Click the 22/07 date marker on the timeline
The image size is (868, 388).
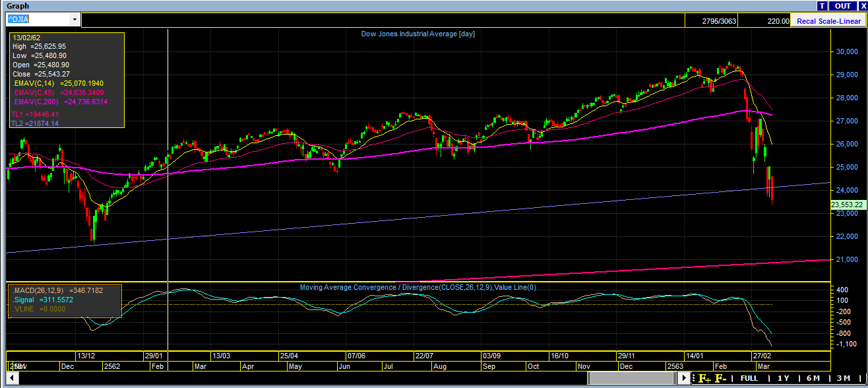click(423, 355)
